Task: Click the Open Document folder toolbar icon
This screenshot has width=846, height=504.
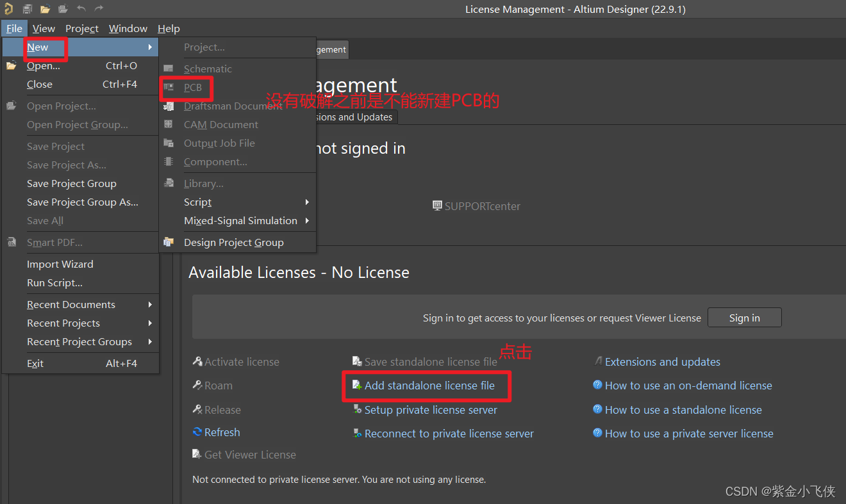Action: point(45,9)
